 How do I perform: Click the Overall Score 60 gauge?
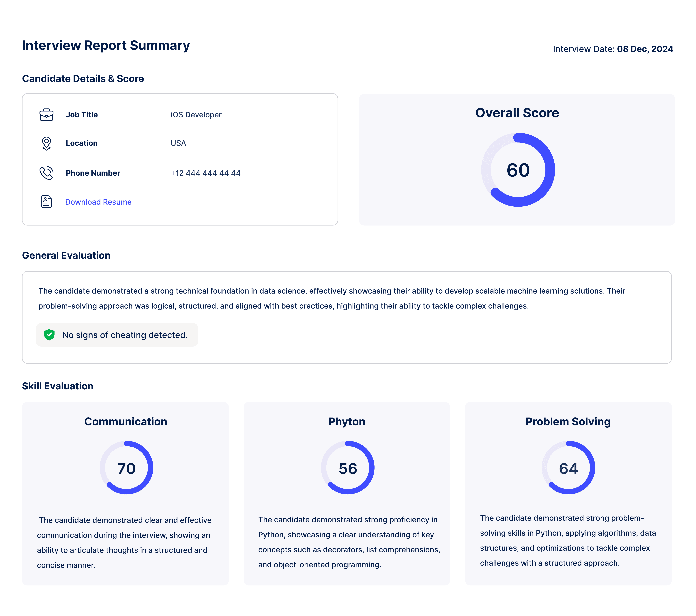click(x=518, y=170)
